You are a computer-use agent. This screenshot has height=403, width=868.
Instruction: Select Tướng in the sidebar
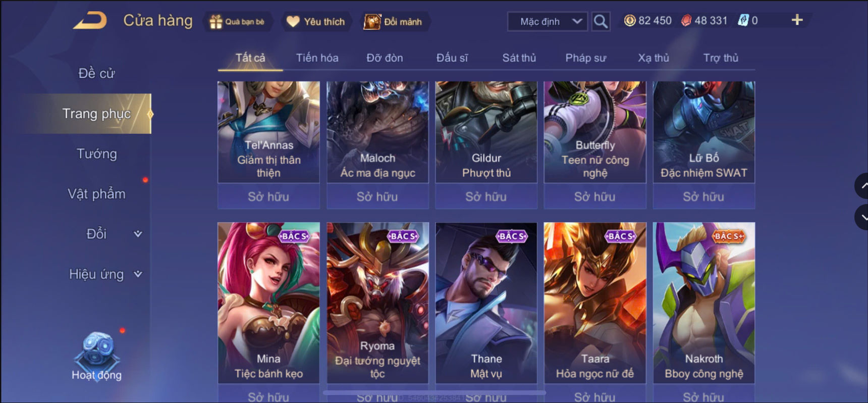96,154
